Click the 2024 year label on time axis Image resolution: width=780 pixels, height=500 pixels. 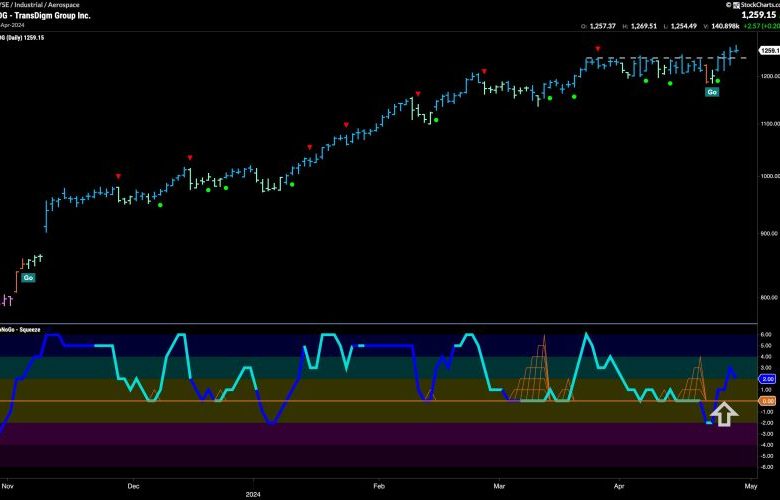[x=253, y=495]
